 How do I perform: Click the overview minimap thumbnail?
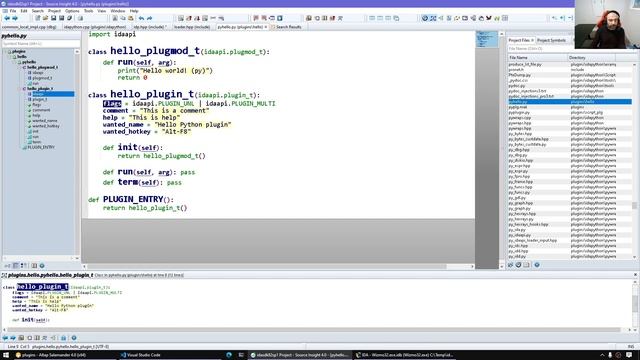coord(487,40)
